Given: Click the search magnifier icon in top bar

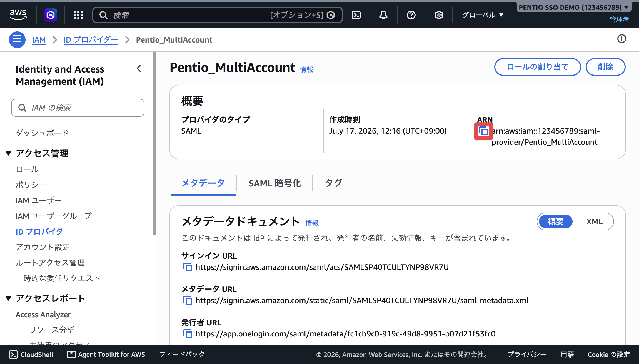Looking at the screenshot, I should (x=103, y=15).
